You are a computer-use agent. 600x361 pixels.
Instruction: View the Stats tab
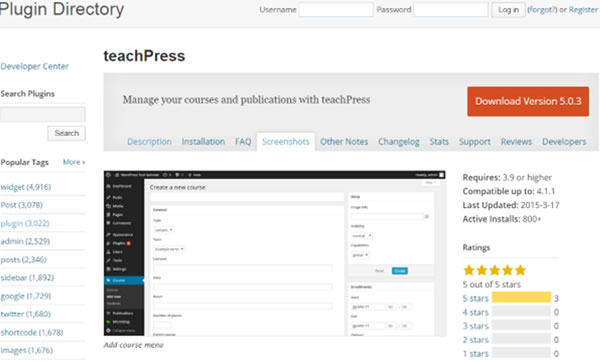(x=439, y=142)
